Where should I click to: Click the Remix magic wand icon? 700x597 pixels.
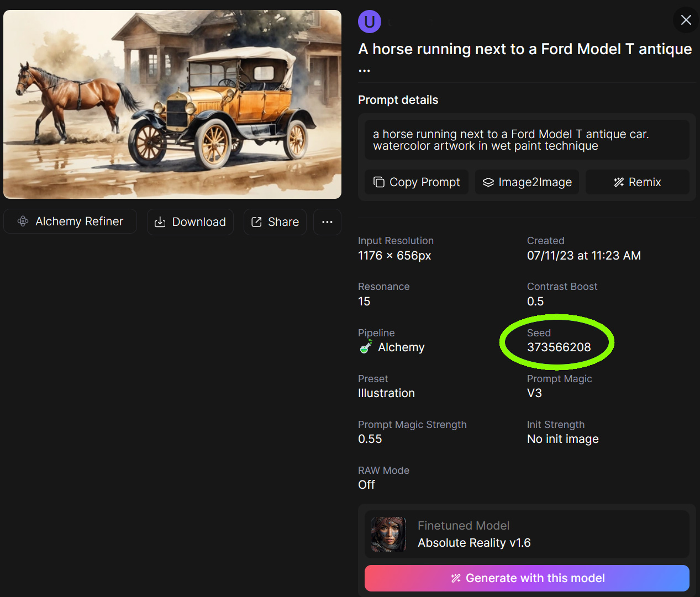(x=619, y=182)
